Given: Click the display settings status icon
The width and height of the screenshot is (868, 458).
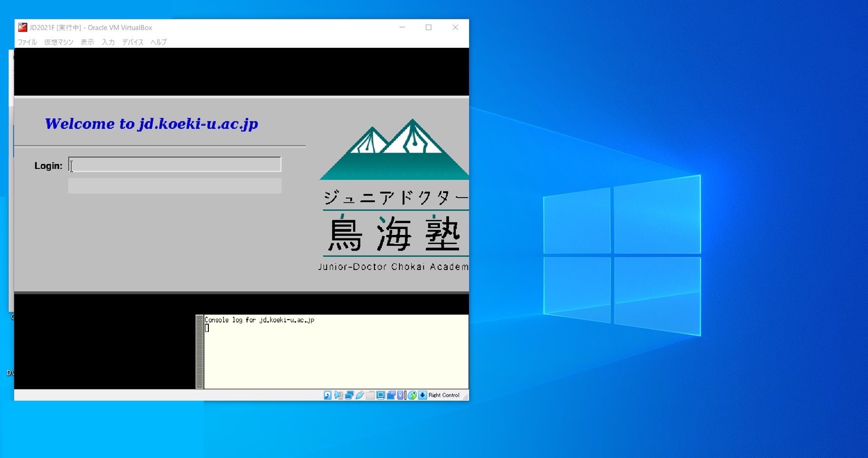Looking at the screenshot, I should [380, 395].
